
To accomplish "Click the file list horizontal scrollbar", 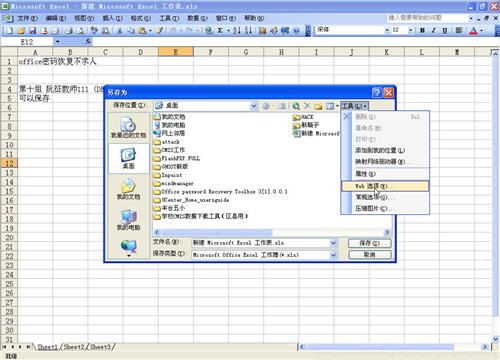I will [272, 232].
